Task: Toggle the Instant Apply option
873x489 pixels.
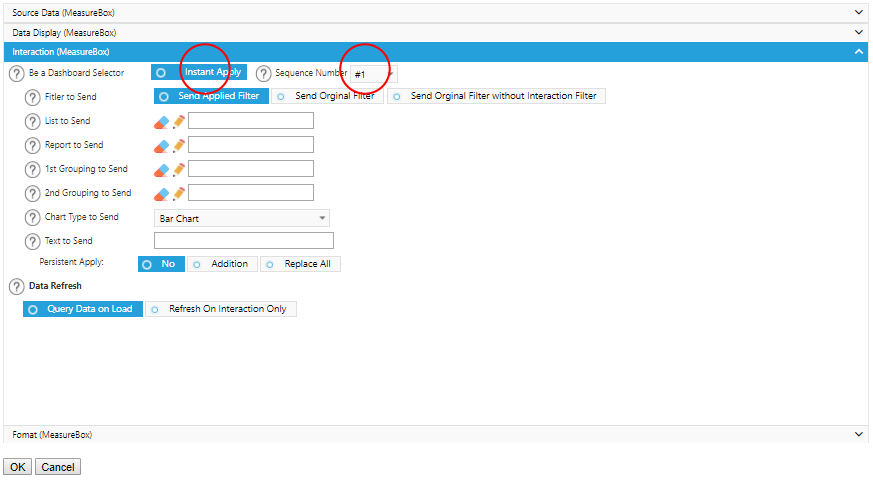Action: coord(199,72)
